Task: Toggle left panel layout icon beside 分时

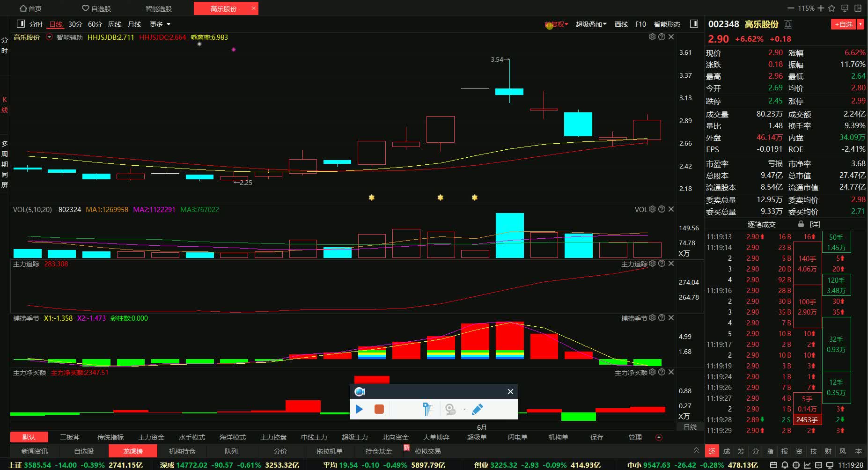Action: click(21, 24)
